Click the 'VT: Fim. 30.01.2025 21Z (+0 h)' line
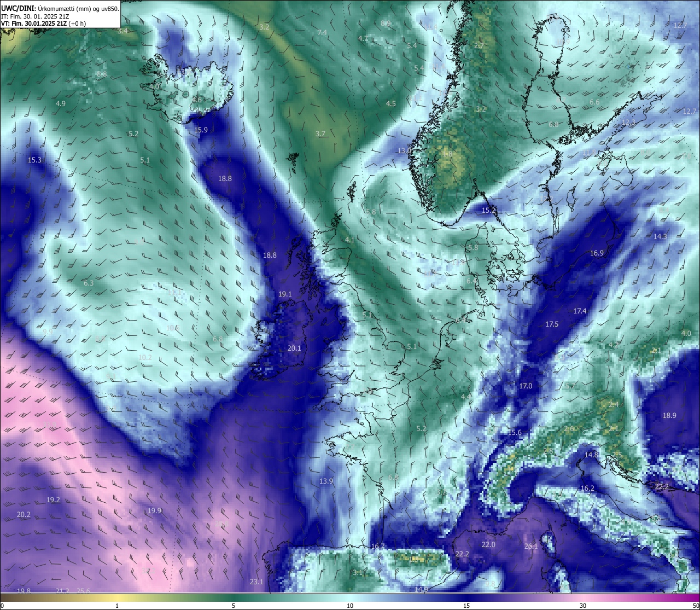Image resolution: width=700 pixels, height=610 pixels. (43, 24)
